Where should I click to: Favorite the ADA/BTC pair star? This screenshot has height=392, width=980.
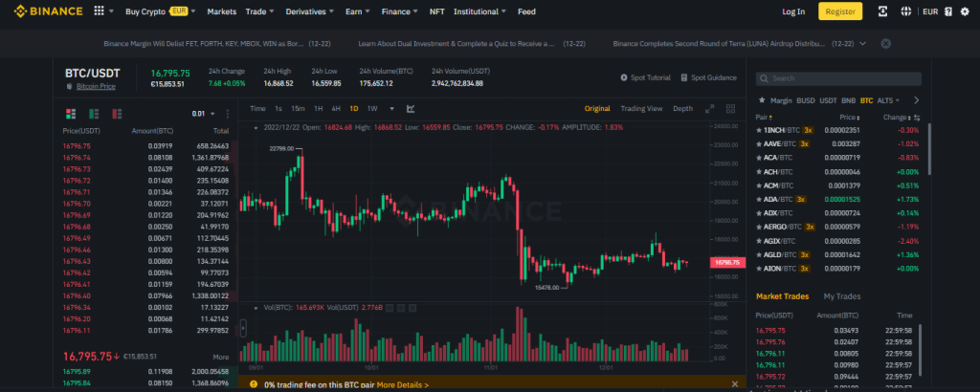point(760,198)
